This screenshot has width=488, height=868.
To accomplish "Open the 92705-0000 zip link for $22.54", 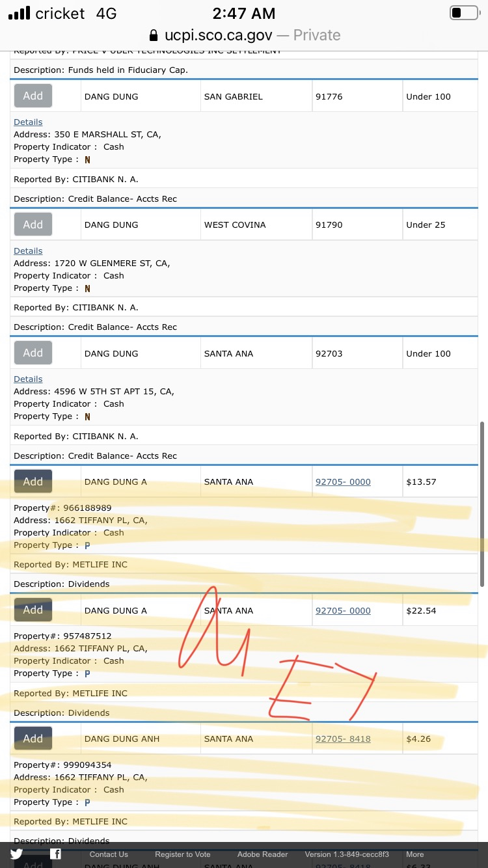I will pos(343,610).
